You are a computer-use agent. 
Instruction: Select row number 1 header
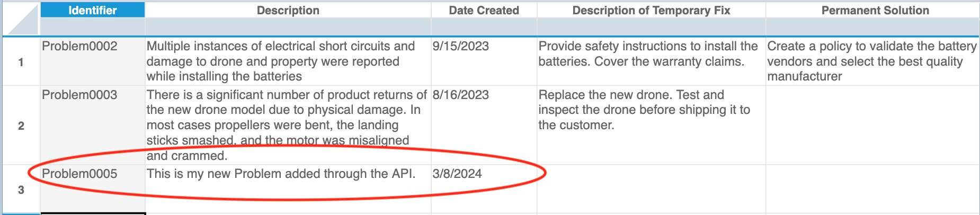[x=21, y=62]
